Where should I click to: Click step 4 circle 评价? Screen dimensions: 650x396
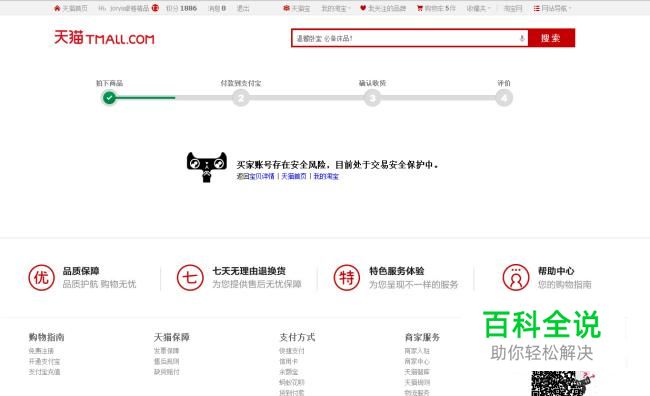[x=504, y=98]
